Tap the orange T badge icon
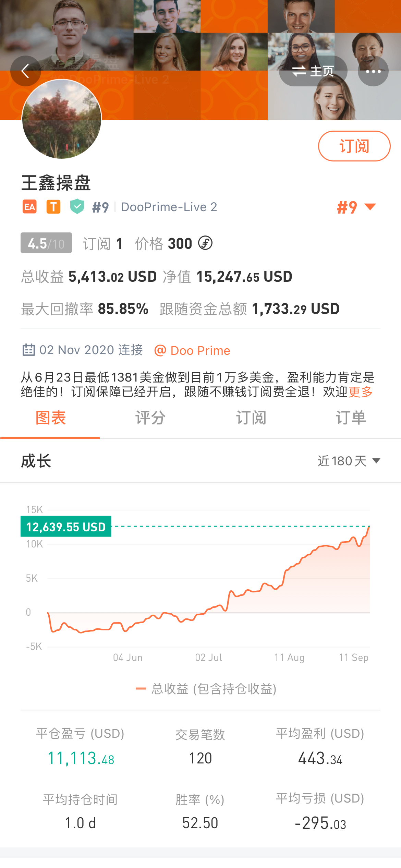The width and height of the screenshot is (401, 868). pyautogui.click(x=53, y=207)
